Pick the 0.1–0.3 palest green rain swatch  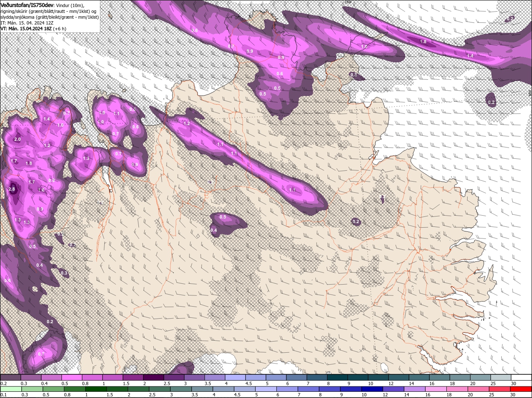(10, 389)
